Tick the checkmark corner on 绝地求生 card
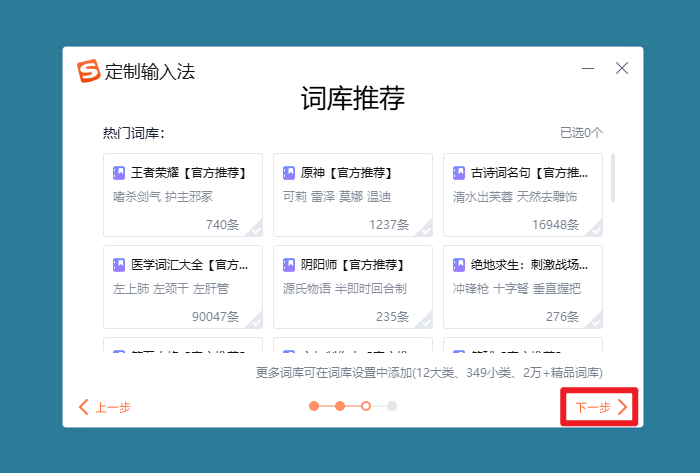700x473 pixels. click(x=596, y=321)
